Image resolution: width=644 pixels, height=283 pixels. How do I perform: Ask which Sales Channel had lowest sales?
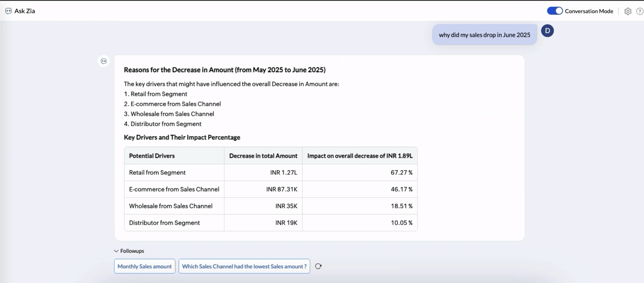244,266
